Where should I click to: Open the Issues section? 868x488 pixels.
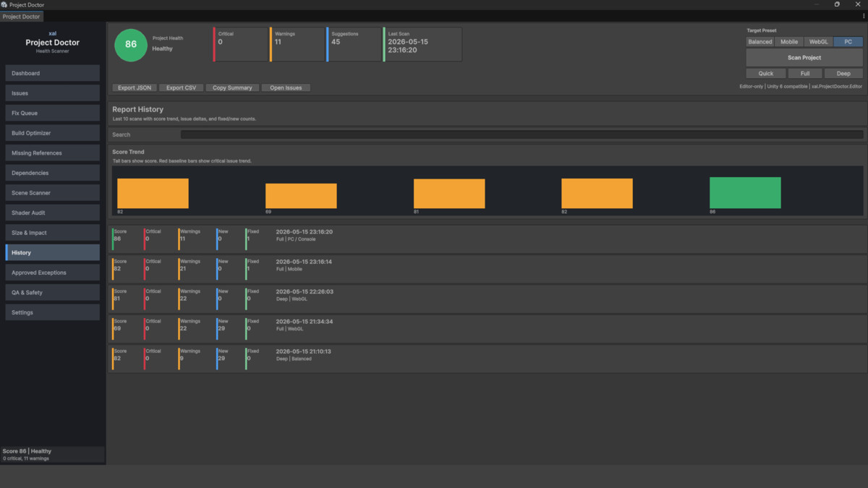pos(52,93)
